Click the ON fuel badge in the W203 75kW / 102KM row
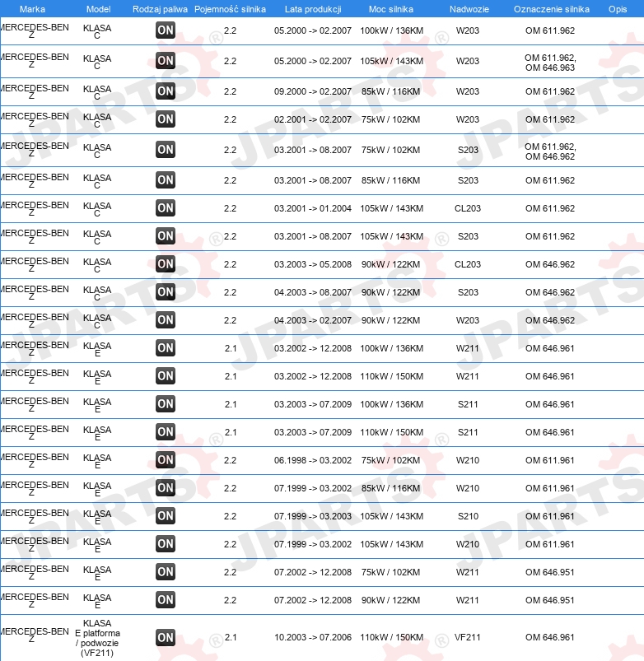The image size is (644, 661). coord(166,119)
